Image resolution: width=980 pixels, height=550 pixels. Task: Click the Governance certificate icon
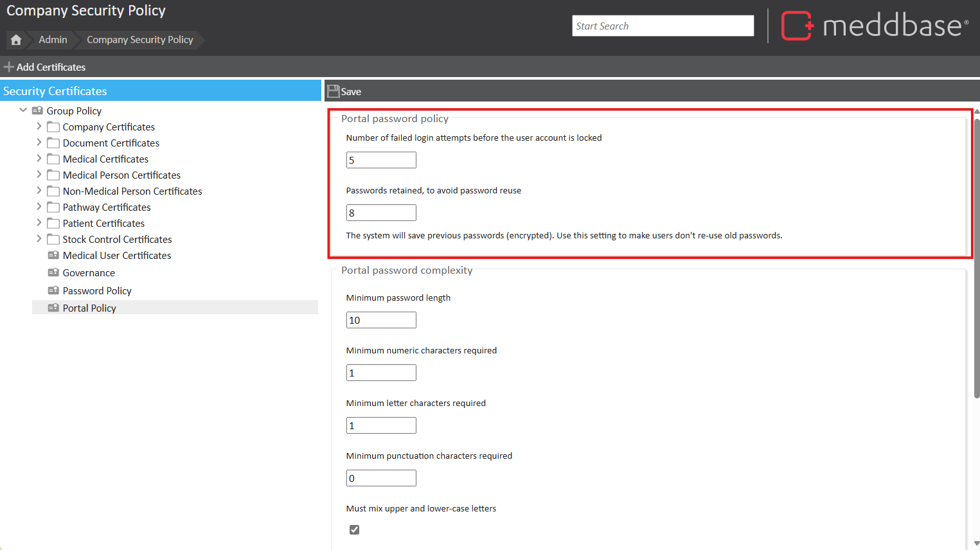pyautogui.click(x=53, y=272)
